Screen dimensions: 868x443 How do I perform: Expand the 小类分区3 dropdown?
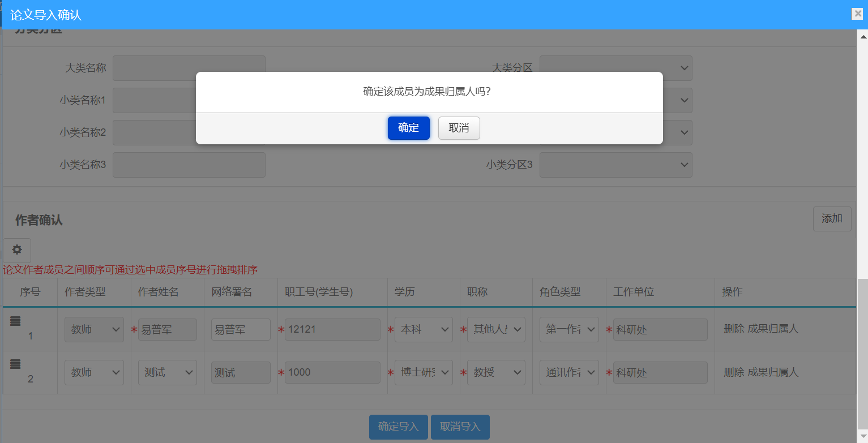[615, 165]
